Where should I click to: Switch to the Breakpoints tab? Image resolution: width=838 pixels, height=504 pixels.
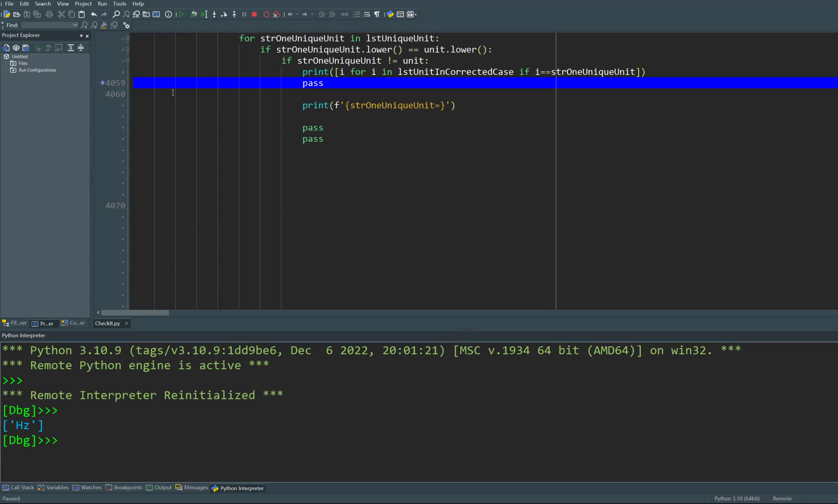point(127,488)
